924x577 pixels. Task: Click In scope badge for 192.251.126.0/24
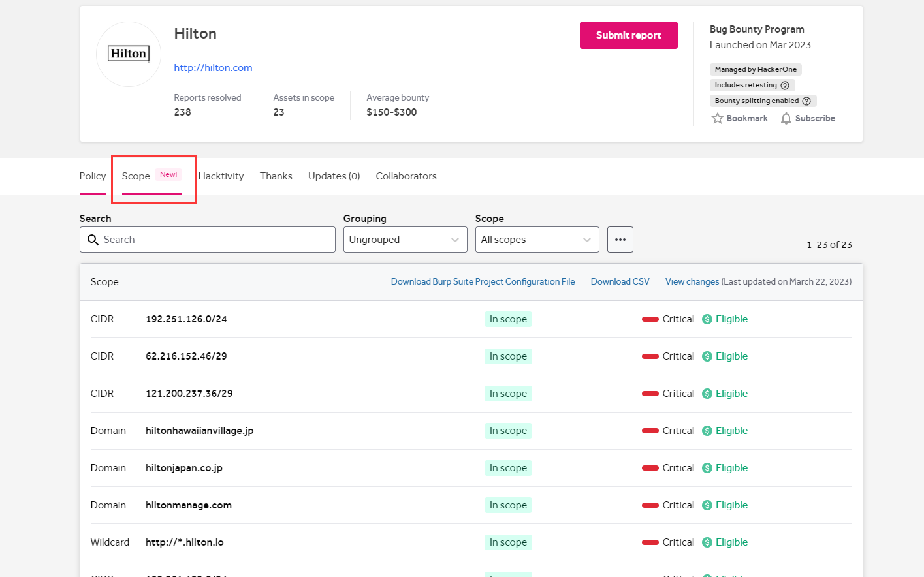[x=508, y=319]
